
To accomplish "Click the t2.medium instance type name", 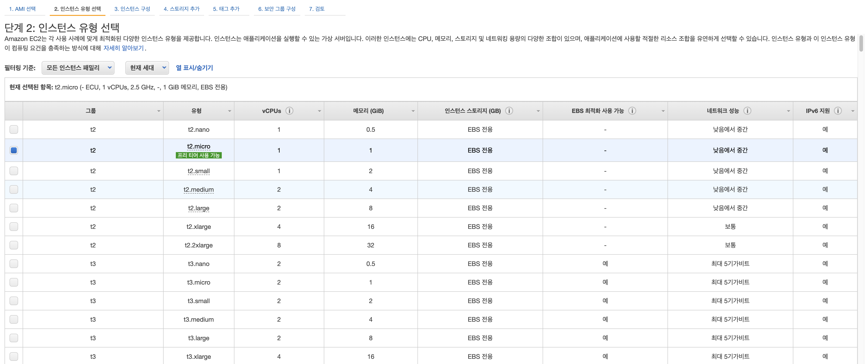I will click(x=198, y=189).
